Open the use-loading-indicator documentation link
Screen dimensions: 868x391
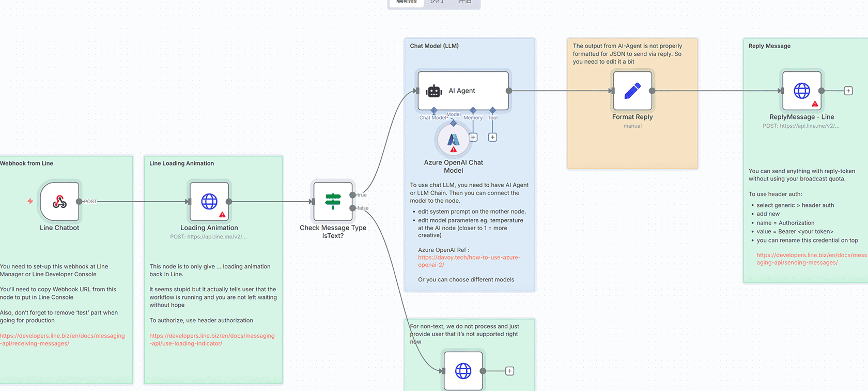[212, 339]
